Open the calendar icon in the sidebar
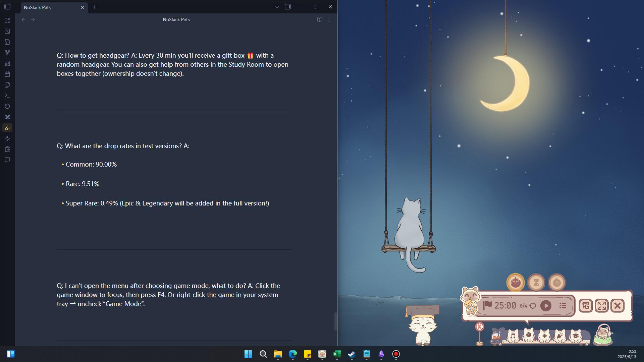 point(7,74)
